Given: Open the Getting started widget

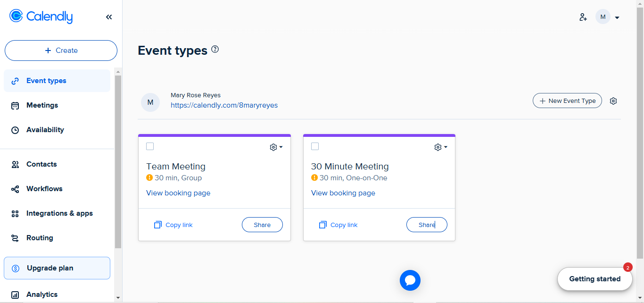Looking at the screenshot, I should (594, 279).
